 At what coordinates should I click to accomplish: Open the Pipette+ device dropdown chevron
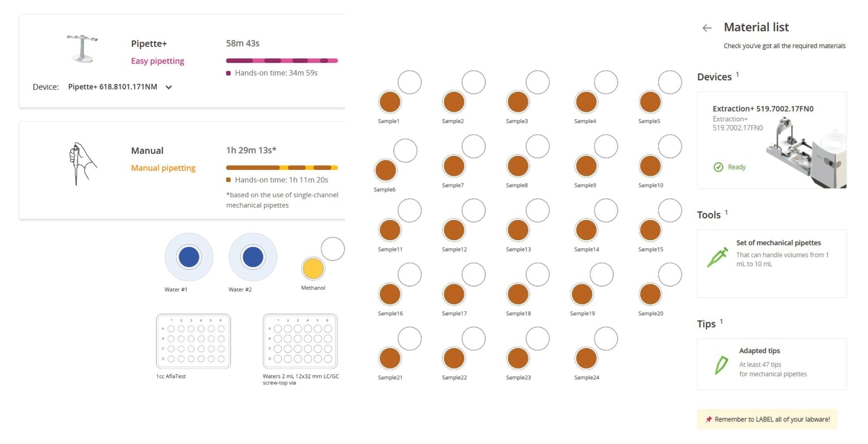coord(169,87)
